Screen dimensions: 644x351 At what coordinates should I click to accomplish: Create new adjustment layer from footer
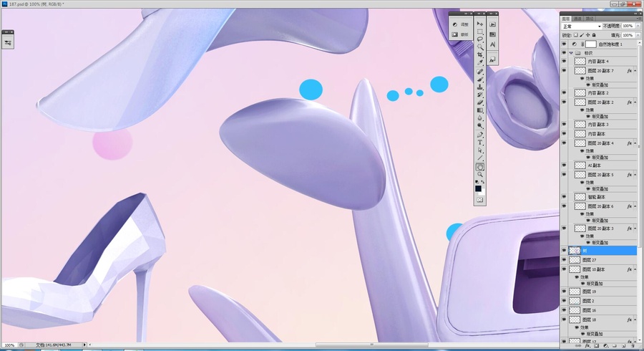click(x=605, y=347)
